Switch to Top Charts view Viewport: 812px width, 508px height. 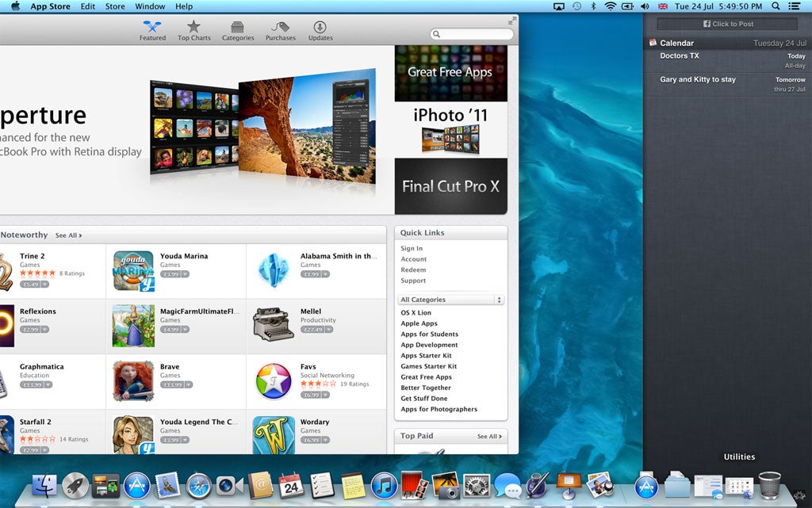(x=193, y=30)
